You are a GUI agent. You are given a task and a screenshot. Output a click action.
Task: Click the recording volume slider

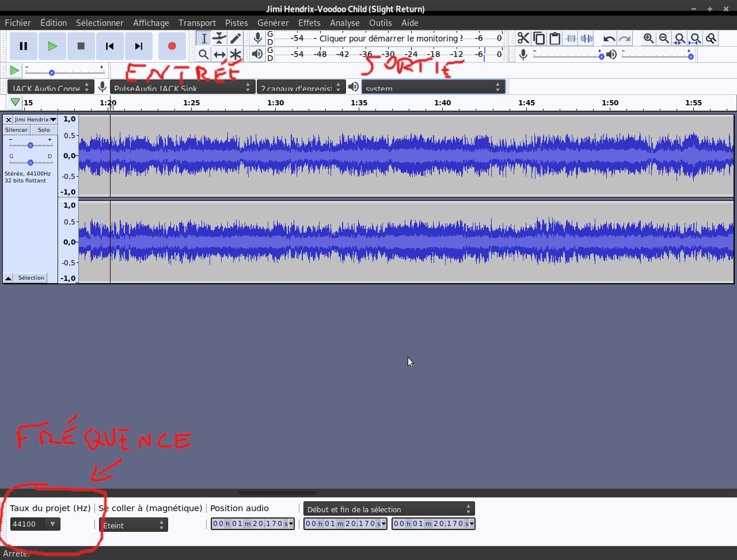[568, 54]
